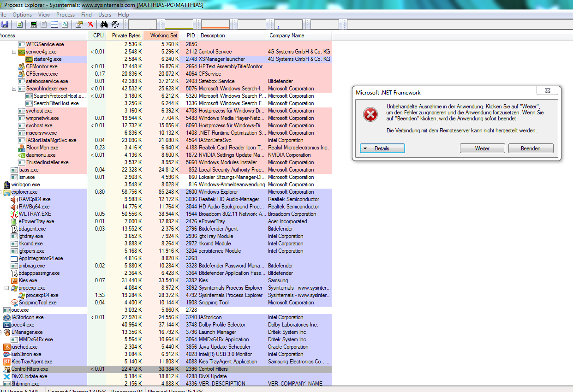Select the TrustedInstaller.exe process row

click(x=166, y=162)
